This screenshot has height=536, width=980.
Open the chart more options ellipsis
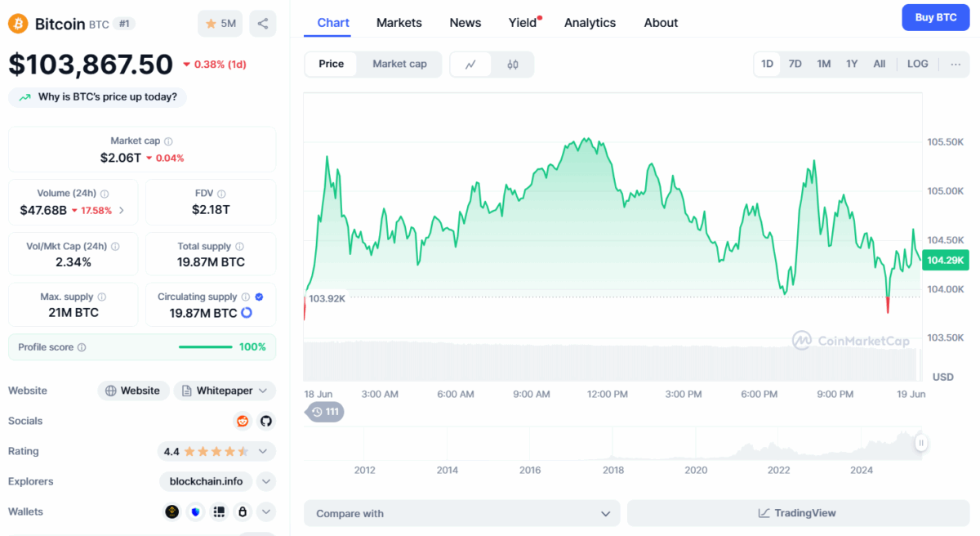tap(955, 64)
